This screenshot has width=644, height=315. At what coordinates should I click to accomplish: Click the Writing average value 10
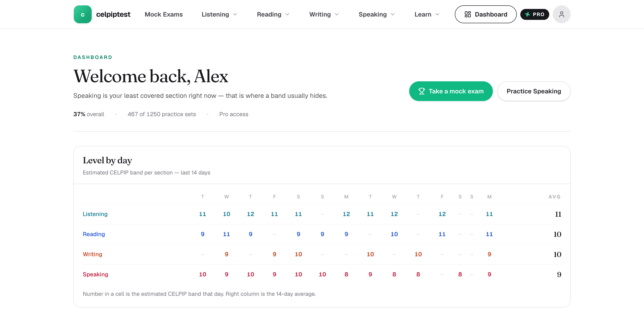coord(557,254)
